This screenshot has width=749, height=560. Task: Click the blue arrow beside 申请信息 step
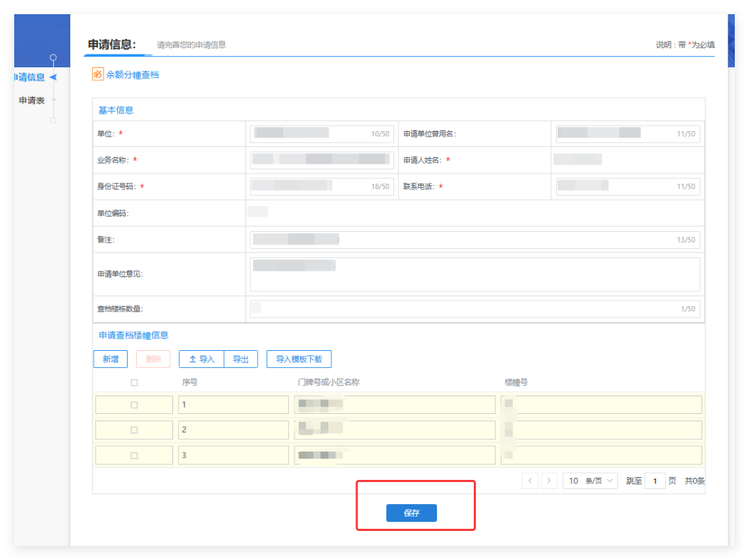click(x=53, y=77)
